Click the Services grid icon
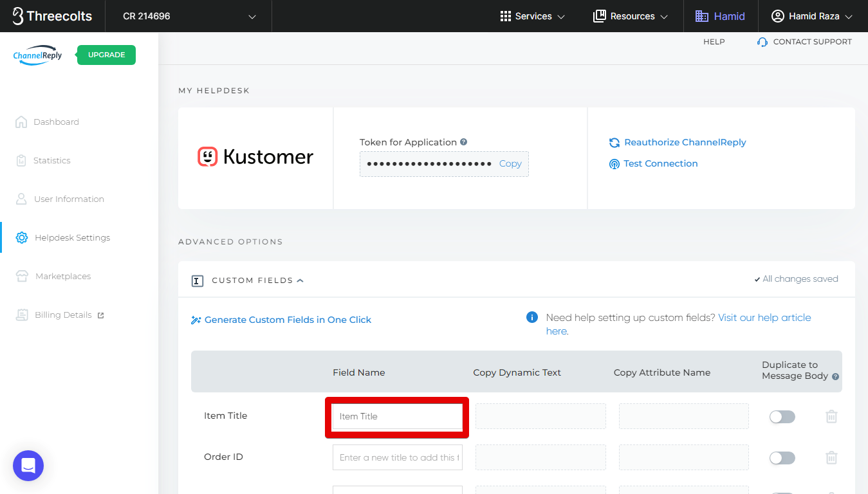The image size is (868, 494). click(x=505, y=16)
